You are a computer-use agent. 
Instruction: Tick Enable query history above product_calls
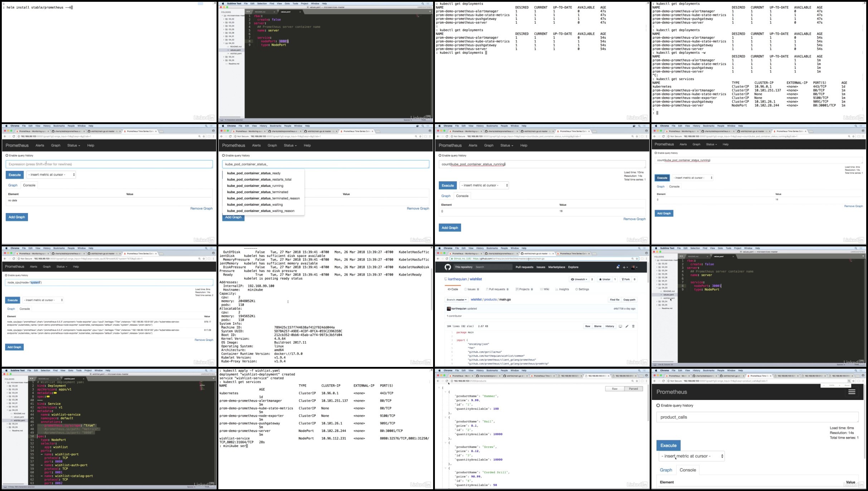tap(658, 406)
